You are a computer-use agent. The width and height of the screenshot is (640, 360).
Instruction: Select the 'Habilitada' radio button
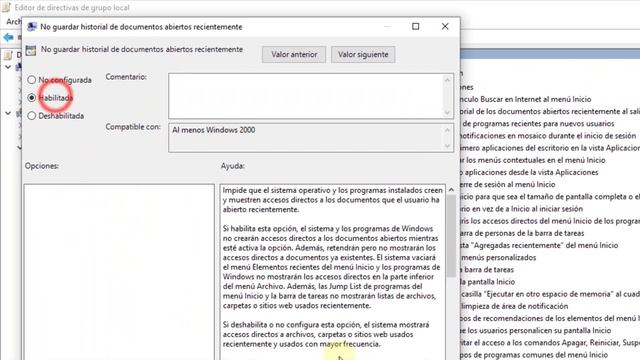[x=32, y=98]
